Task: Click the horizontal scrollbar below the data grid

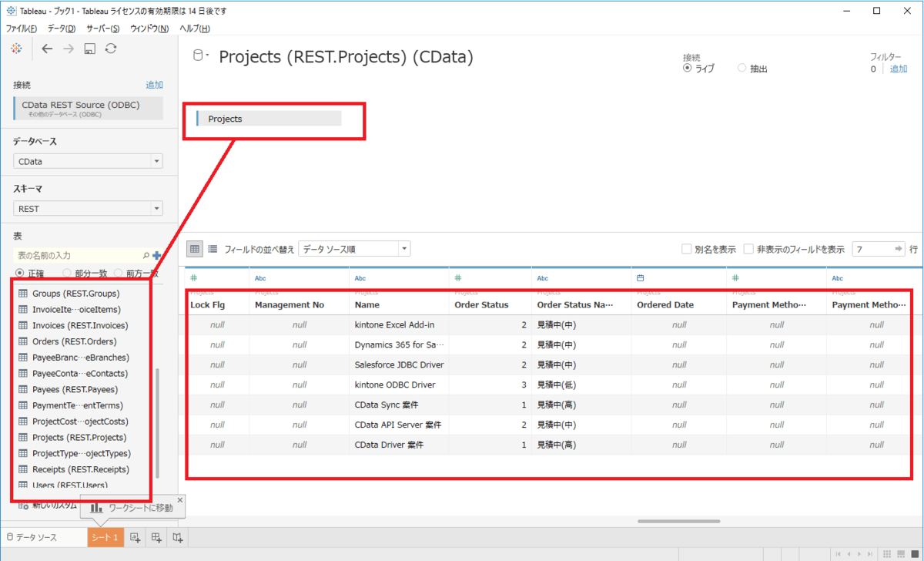Action: 679,522
